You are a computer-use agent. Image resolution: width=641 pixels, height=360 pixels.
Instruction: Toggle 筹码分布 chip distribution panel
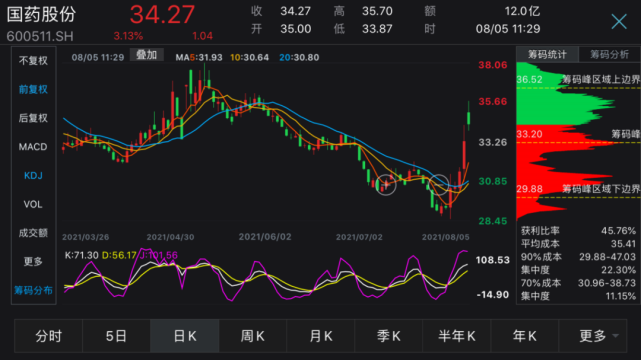(33, 290)
